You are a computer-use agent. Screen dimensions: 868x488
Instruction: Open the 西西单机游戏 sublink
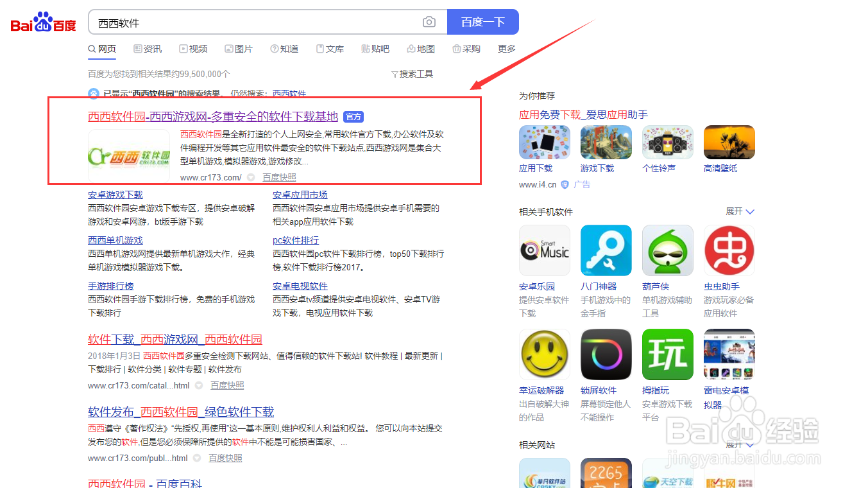click(x=115, y=240)
